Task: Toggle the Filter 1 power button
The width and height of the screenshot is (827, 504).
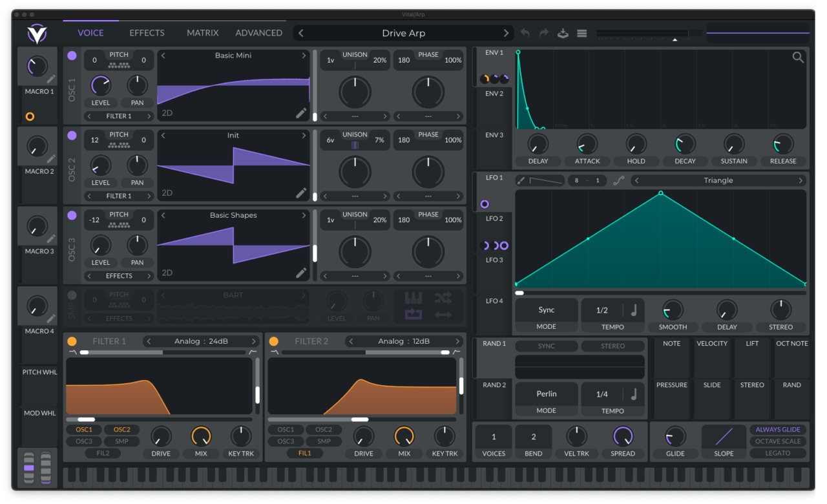Action: (72, 341)
